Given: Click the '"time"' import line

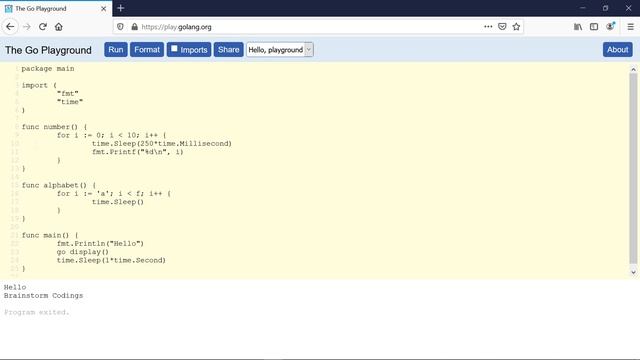Looking at the screenshot, I should tap(70, 102).
